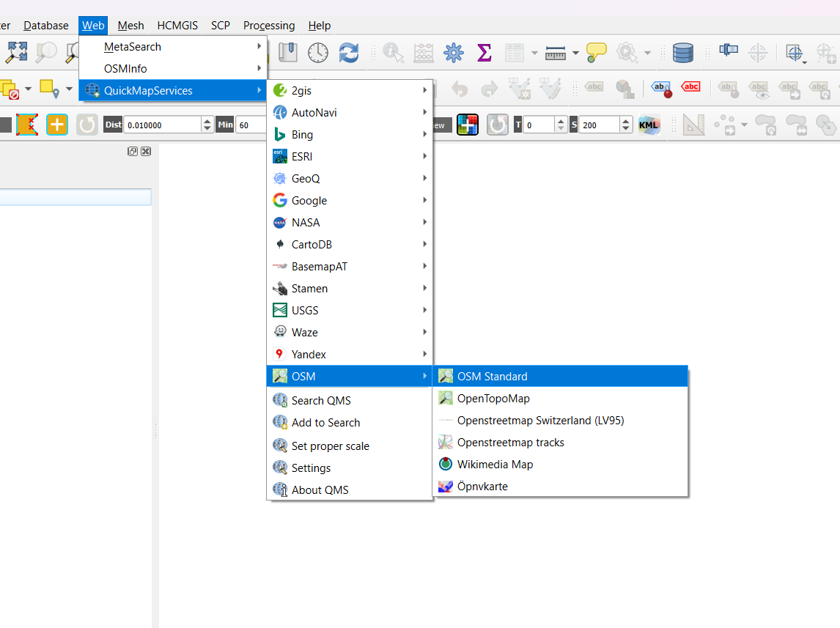The height and width of the screenshot is (628, 840).
Task: Click the Temporal Controller clock icon
Action: (x=317, y=53)
